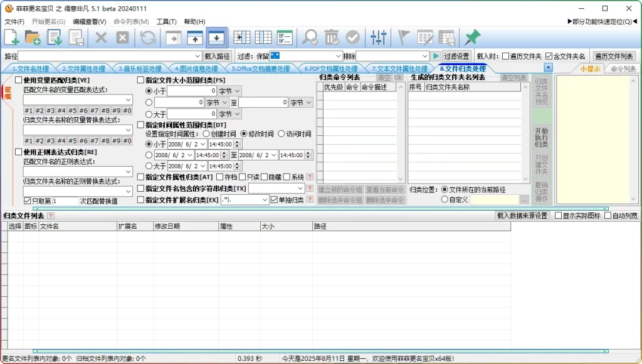The image size is (642, 364).
Task: Click the panel right-arrow layout icon
Action: click(x=174, y=38)
